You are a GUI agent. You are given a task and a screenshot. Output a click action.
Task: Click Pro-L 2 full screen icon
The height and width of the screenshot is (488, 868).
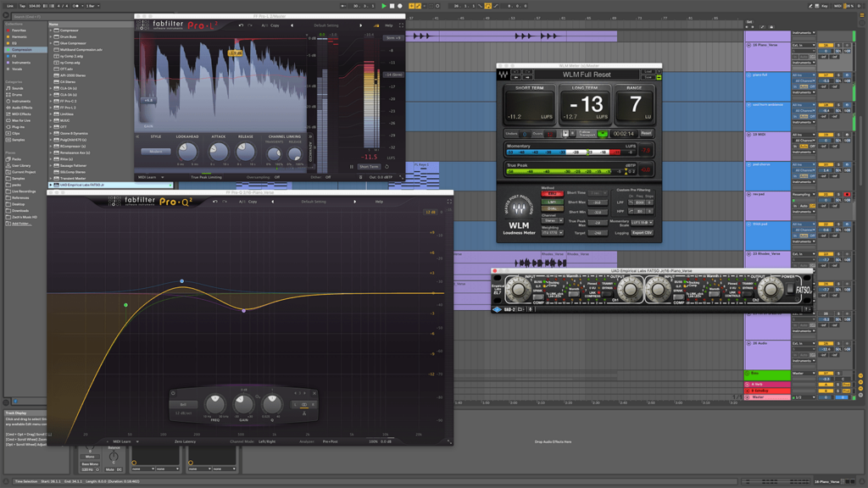(x=401, y=25)
